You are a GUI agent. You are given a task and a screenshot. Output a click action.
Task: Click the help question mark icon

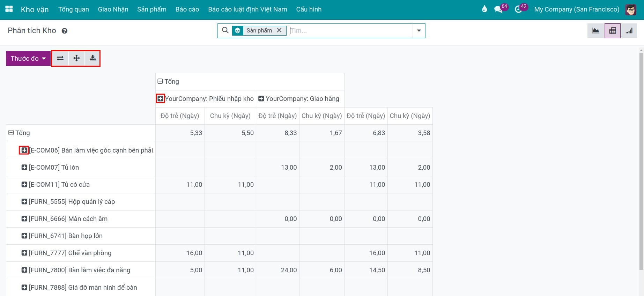[65, 31]
